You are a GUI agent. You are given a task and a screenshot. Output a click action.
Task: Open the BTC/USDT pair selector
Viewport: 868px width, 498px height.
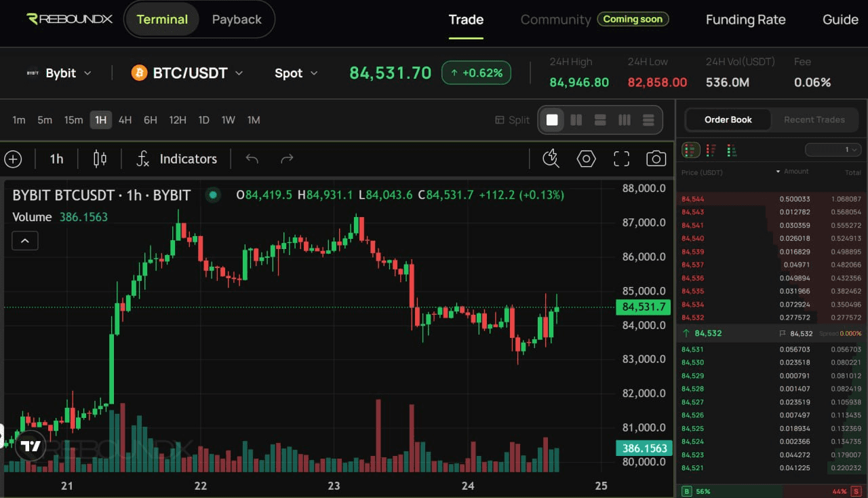[x=187, y=73]
